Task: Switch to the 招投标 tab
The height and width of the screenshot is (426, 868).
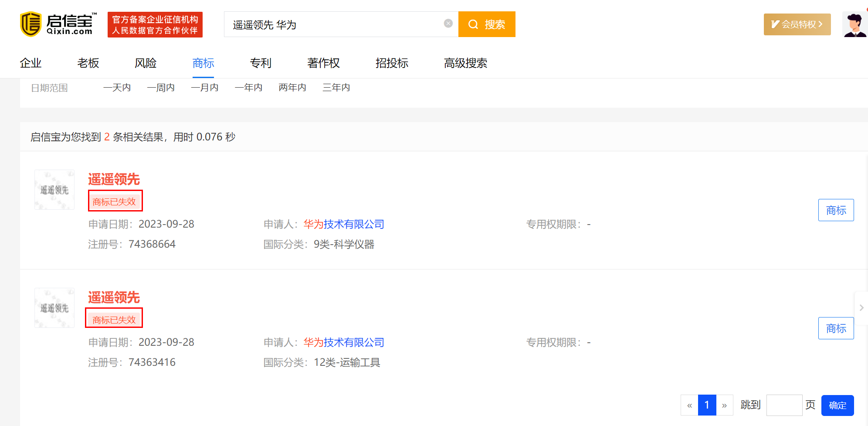Action: point(392,63)
